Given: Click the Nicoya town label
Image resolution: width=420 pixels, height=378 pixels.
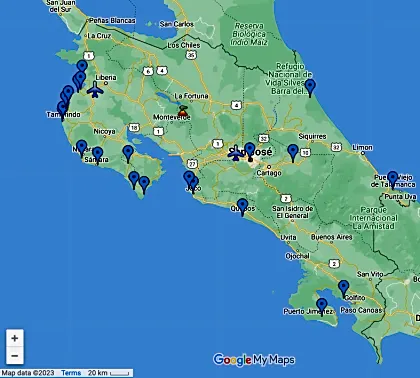Looking at the screenshot, I should coord(104,131).
